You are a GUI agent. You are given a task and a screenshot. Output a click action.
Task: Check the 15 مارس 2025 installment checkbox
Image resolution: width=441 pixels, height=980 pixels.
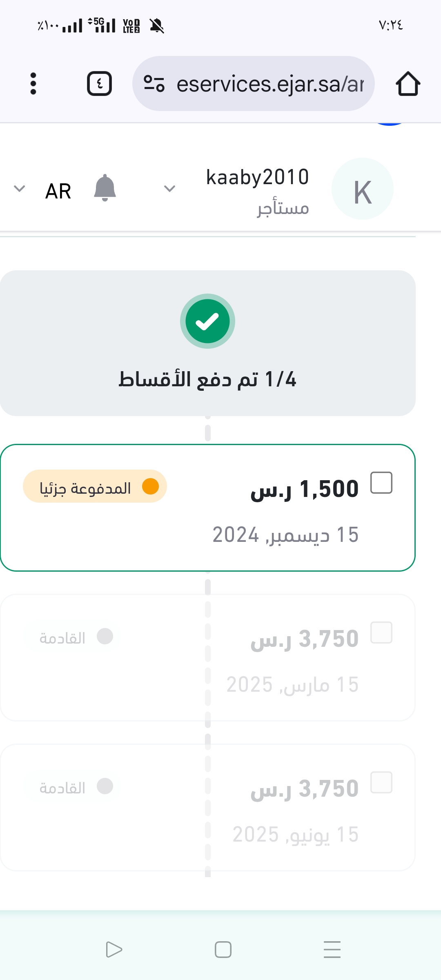click(381, 633)
